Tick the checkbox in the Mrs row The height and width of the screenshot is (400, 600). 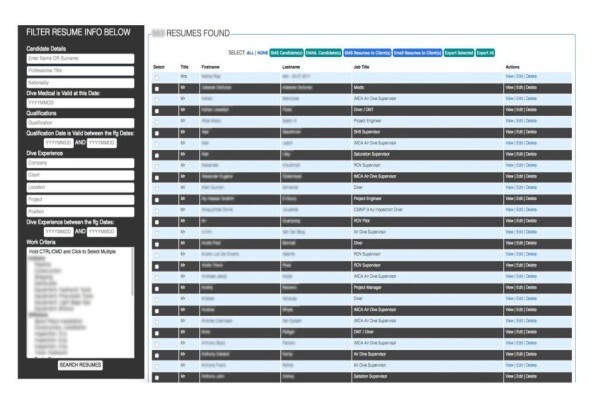157,78
